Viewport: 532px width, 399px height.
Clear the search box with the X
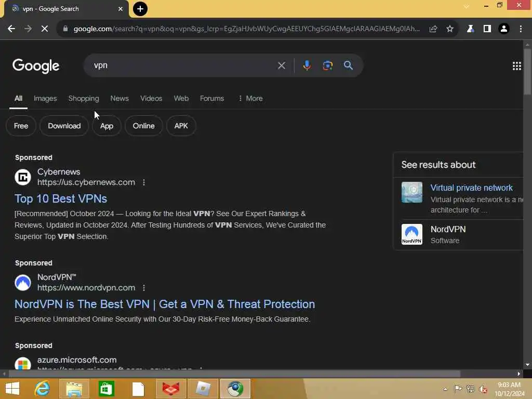coord(282,65)
